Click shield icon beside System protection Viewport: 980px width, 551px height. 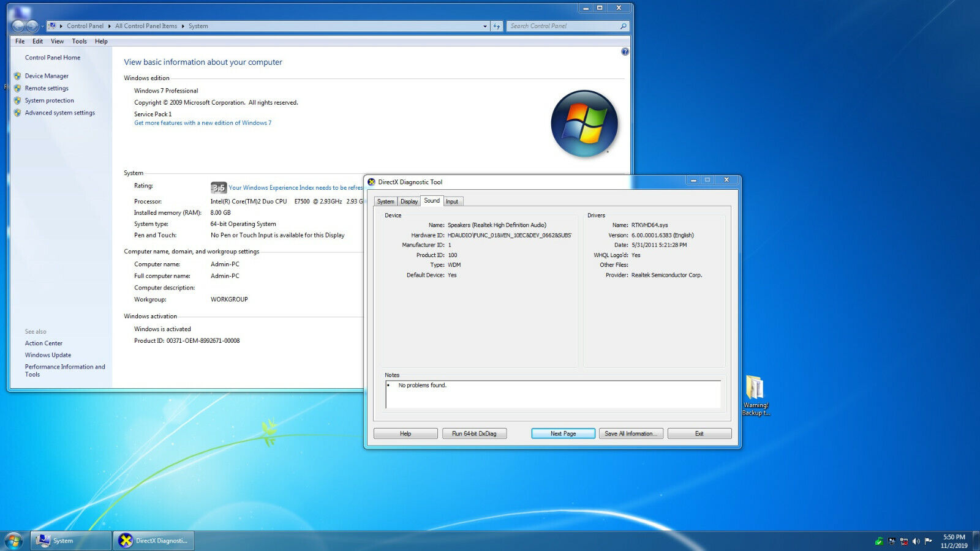17,100
